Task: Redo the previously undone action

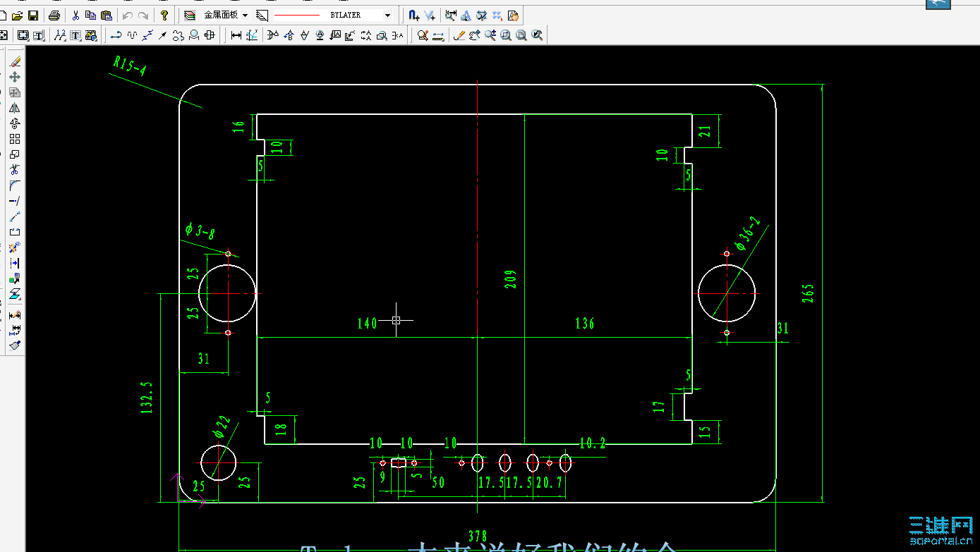Action: 143,15
